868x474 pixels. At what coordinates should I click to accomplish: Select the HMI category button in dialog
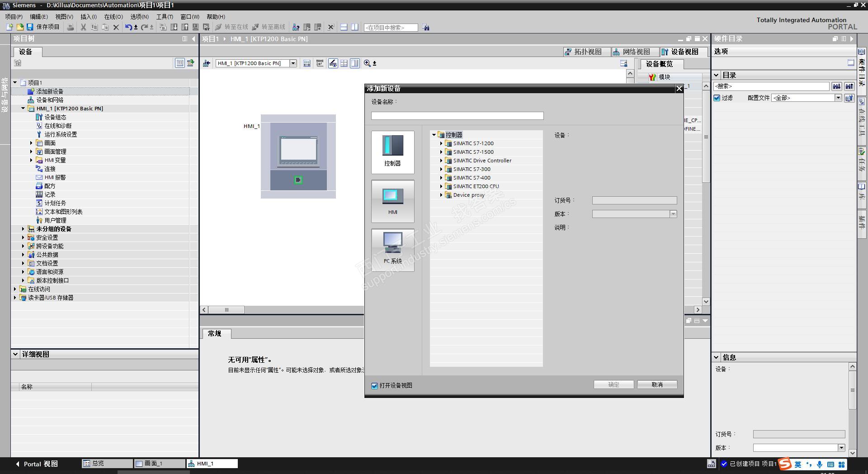(392, 201)
